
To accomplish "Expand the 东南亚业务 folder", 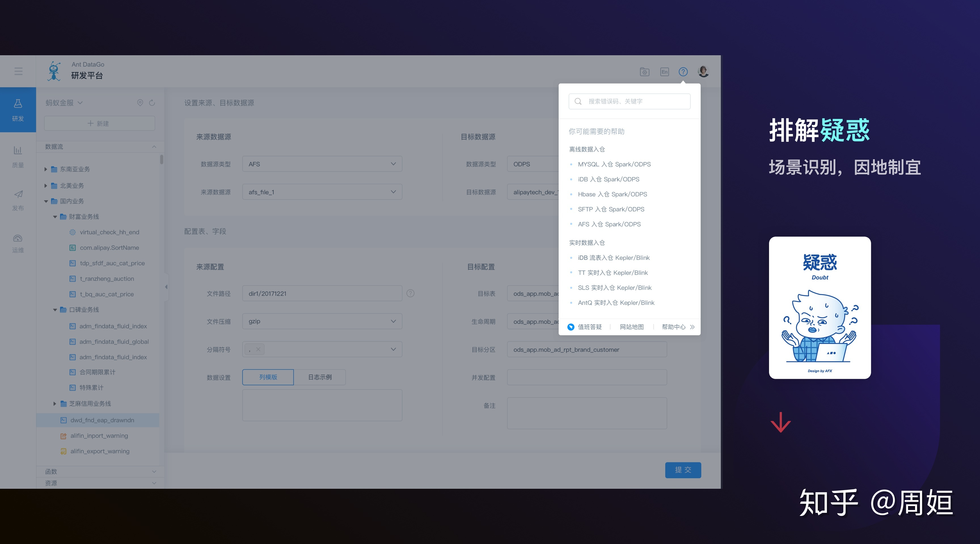I will tap(46, 169).
